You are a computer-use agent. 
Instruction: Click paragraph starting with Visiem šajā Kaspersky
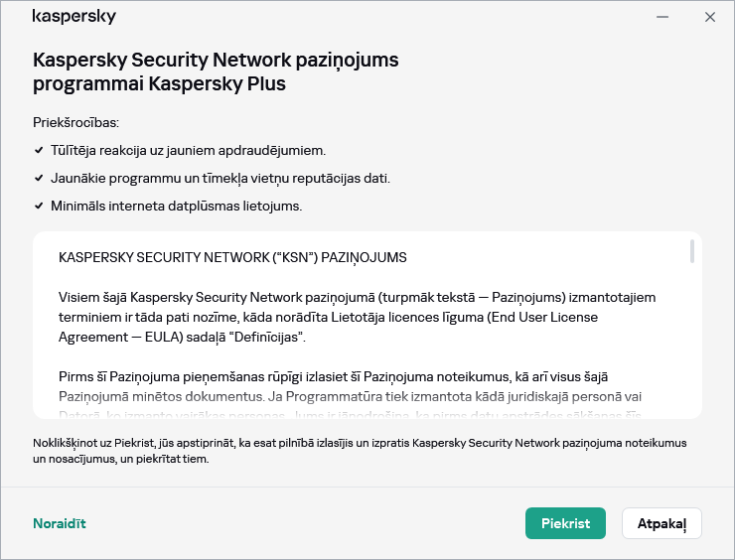pos(357,317)
